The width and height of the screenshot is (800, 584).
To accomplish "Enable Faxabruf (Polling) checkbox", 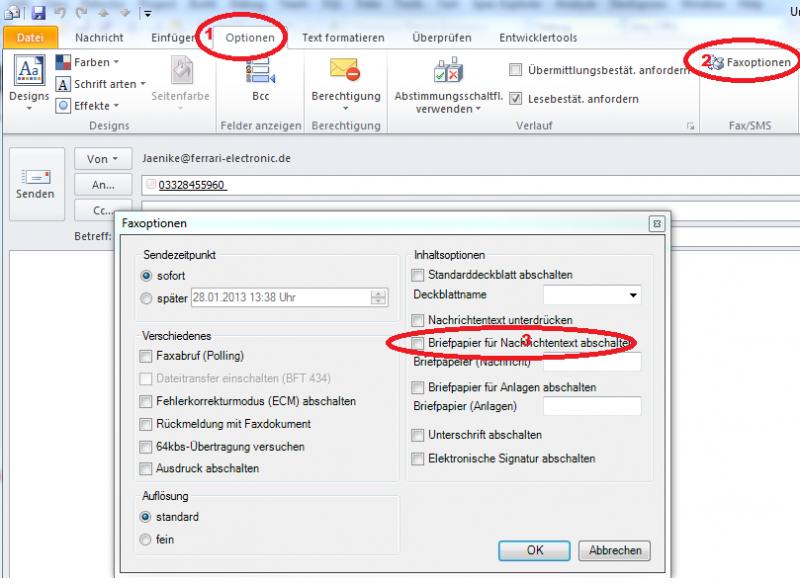I will pos(147,356).
